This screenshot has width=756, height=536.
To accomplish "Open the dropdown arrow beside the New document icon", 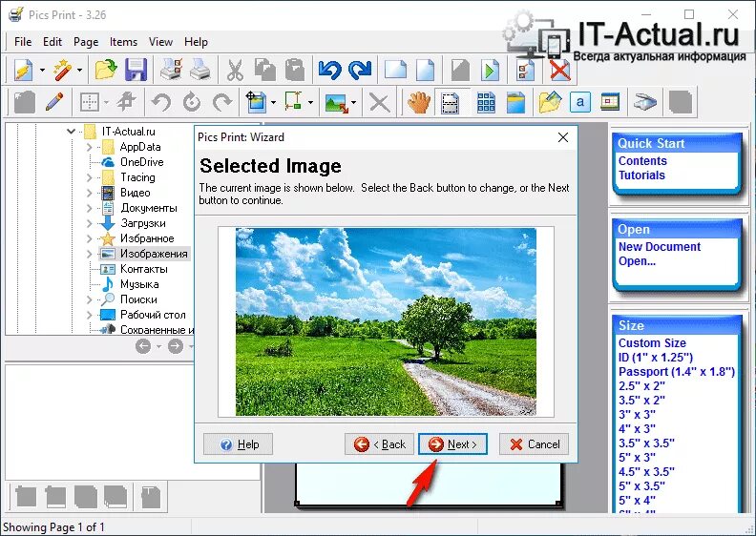I will point(42,71).
